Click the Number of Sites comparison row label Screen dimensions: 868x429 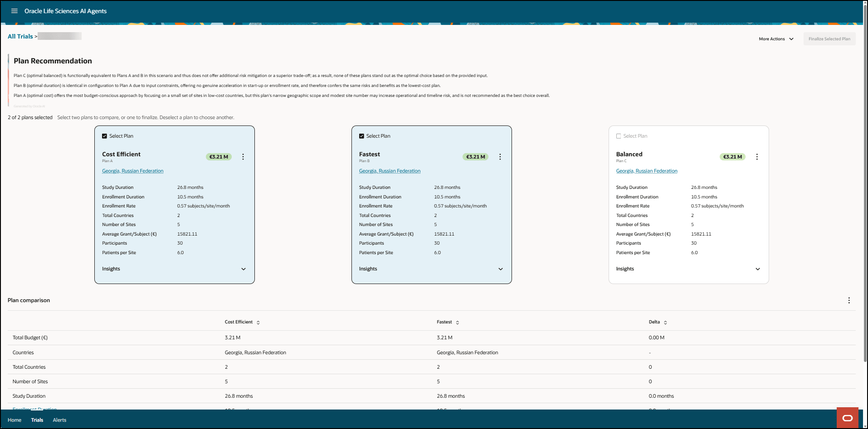(30, 381)
